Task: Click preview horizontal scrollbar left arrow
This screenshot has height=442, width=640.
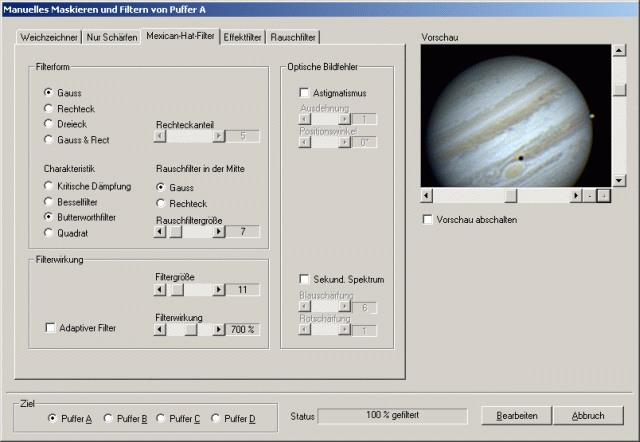Action: pyautogui.click(x=427, y=196)
